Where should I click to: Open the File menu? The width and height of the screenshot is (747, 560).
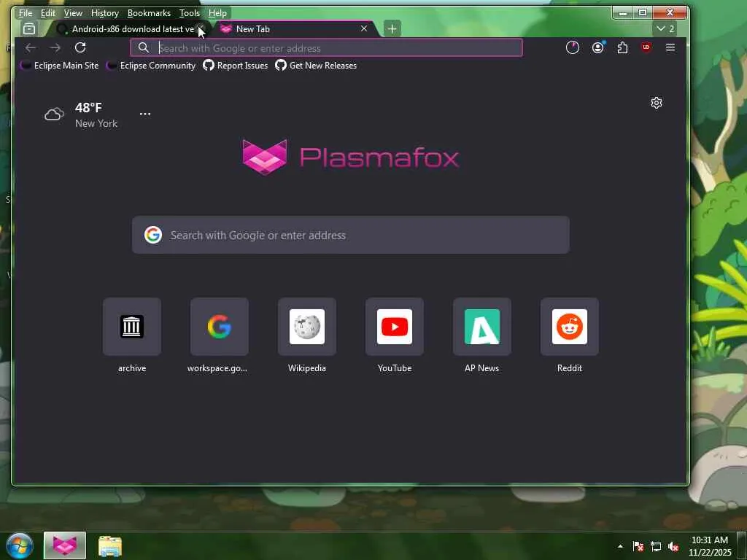[x=26, y=13]
